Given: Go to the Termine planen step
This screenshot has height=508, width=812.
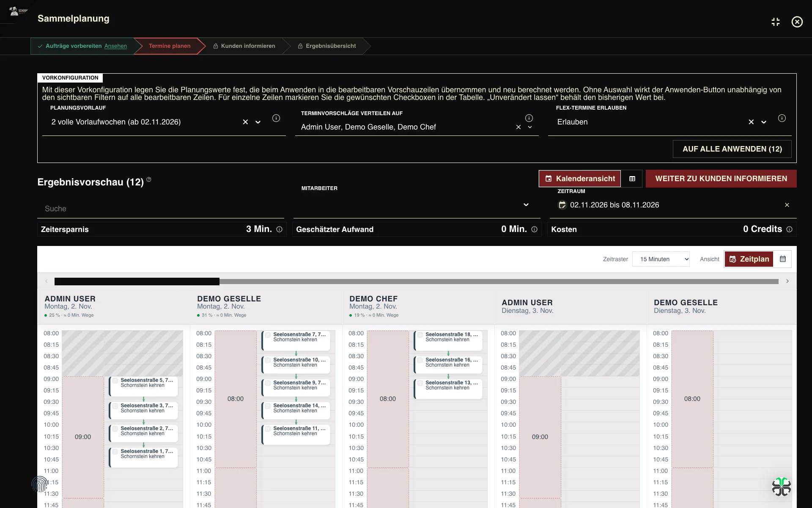Looking at the screenshot, I should point(169,46).
